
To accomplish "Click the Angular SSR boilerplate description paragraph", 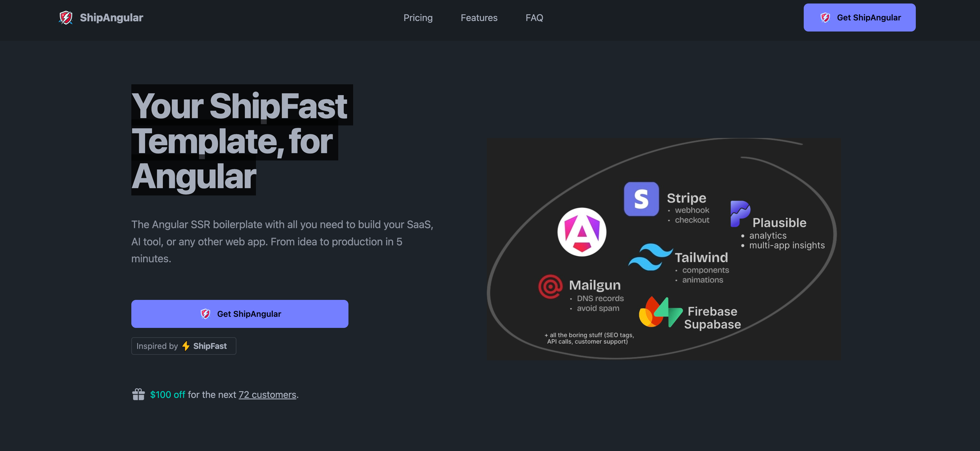I will pos(282,242).
